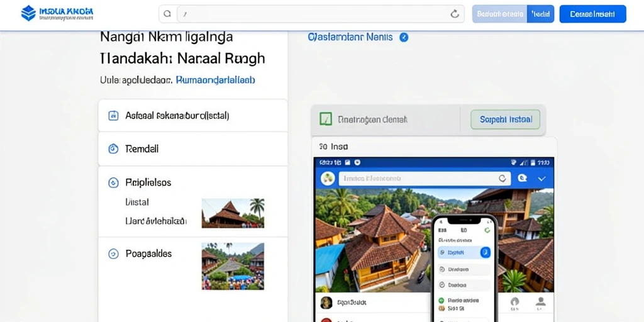Open the blue heading link above the preview panel
This screenshot has width=644, height=322.
point(350,37)
